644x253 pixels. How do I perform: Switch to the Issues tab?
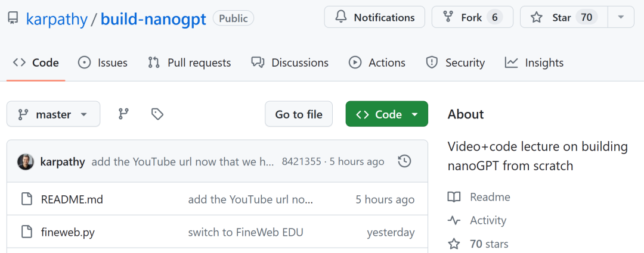103,63
